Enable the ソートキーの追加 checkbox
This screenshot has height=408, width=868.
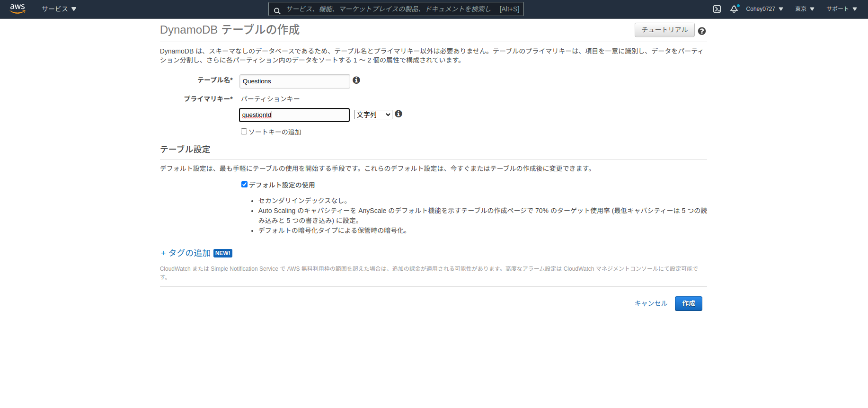click(x=244, y=132)
